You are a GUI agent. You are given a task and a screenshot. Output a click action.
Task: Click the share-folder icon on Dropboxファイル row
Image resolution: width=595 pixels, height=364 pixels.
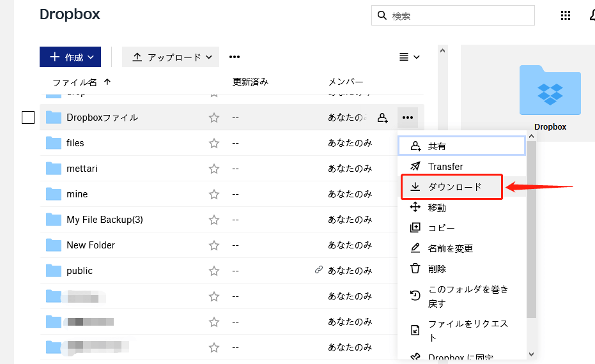[x=382, y=118]
